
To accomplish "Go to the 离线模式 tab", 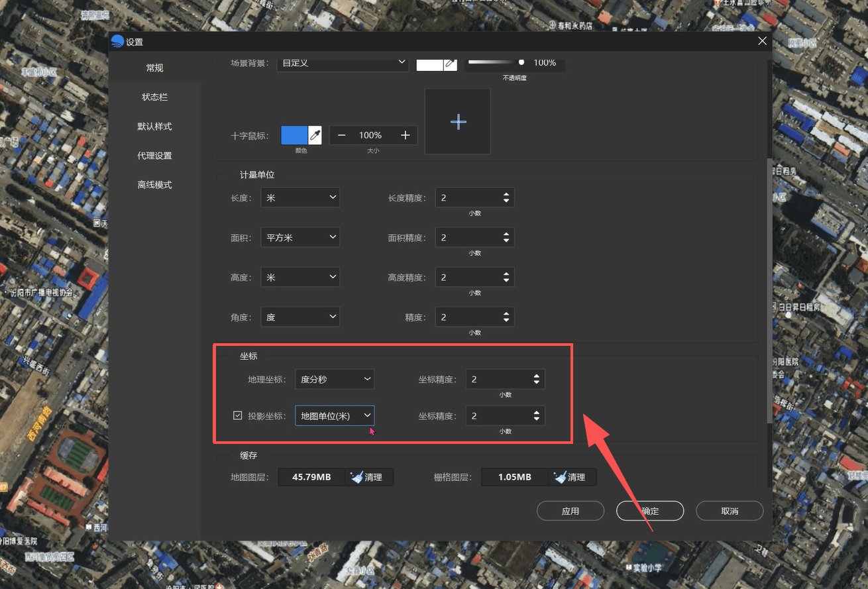I will point(154,184).
